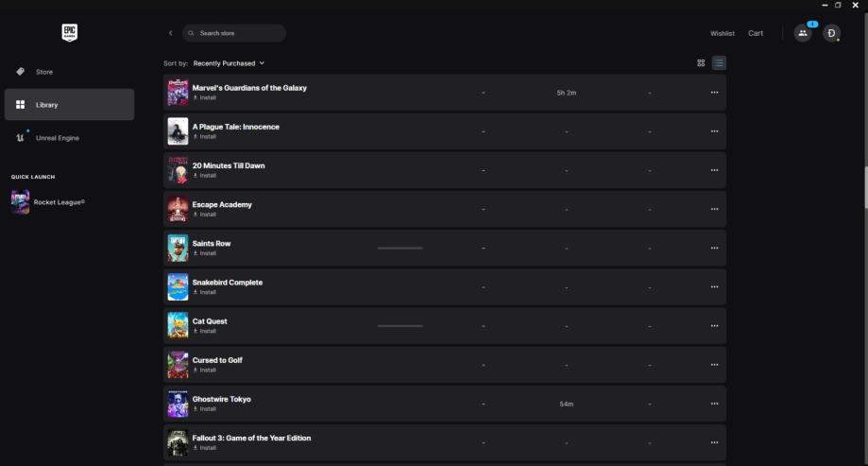Screen dimensions: 868x466
Task: Open Saints Row cover thumbnail
Action: click(x=178, y=248)
